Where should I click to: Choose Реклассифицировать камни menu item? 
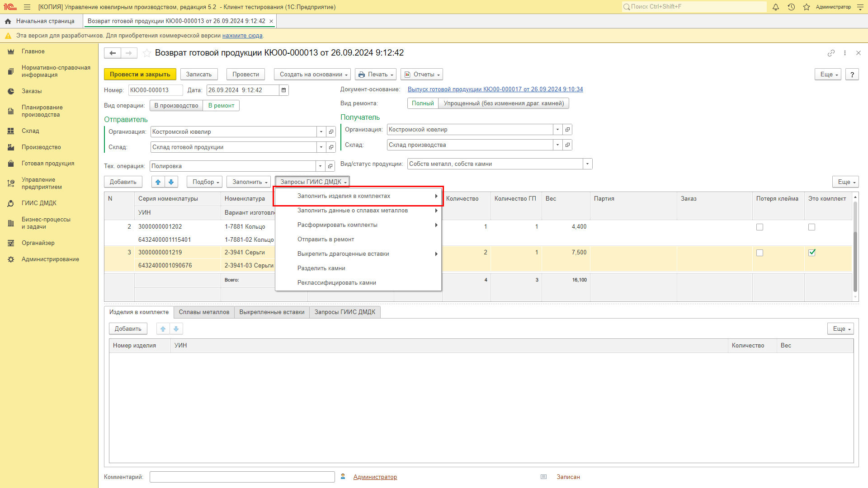tap(358, 283)
